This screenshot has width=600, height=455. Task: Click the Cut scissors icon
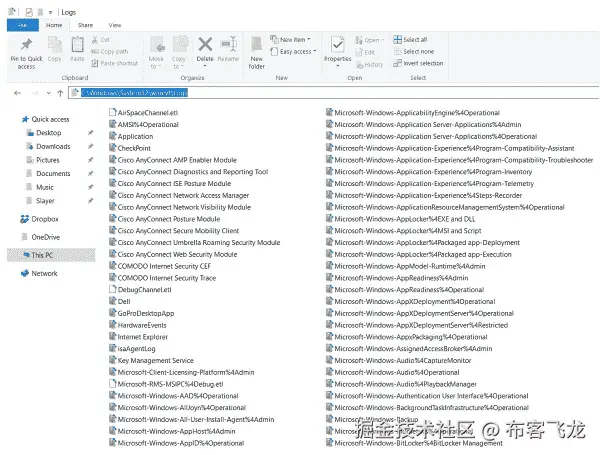(x=95, y=39)
